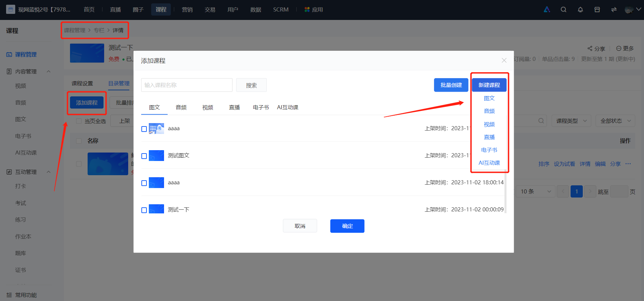Check the box for 测试图文 course
This screenshot has height=301, width=644.
144,156
